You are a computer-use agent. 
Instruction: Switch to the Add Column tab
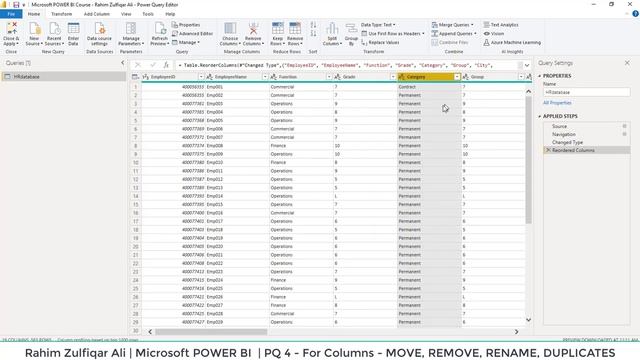tap(97, 14)
